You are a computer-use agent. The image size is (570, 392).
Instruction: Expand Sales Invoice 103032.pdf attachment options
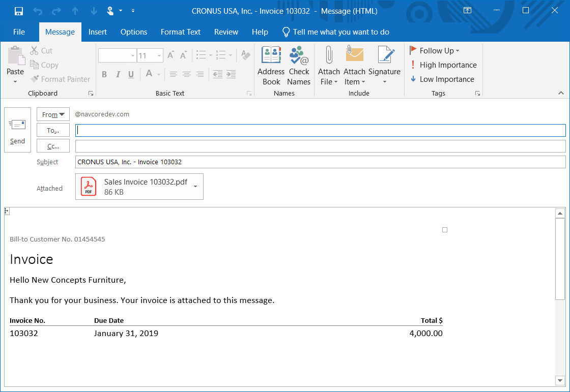196,187
